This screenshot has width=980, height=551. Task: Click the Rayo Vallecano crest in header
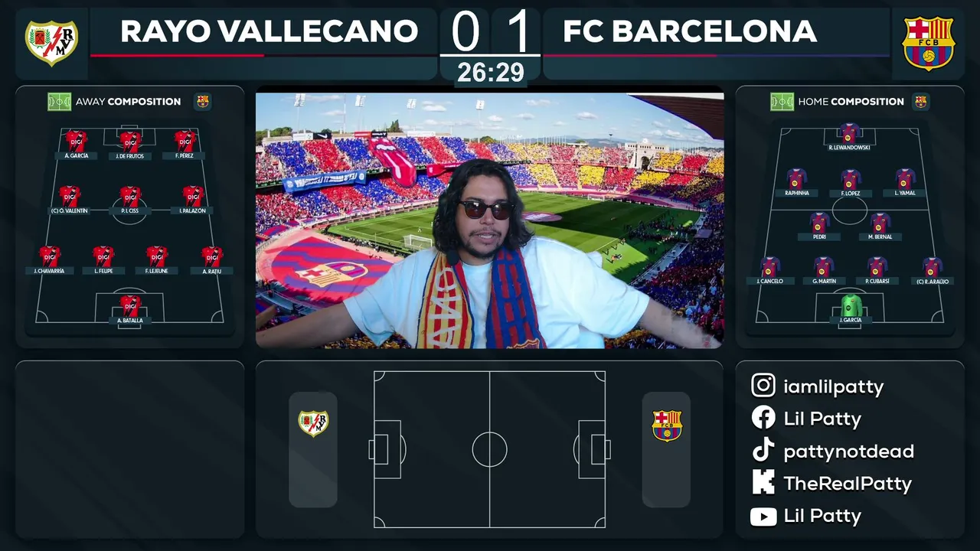pos(51,43)
